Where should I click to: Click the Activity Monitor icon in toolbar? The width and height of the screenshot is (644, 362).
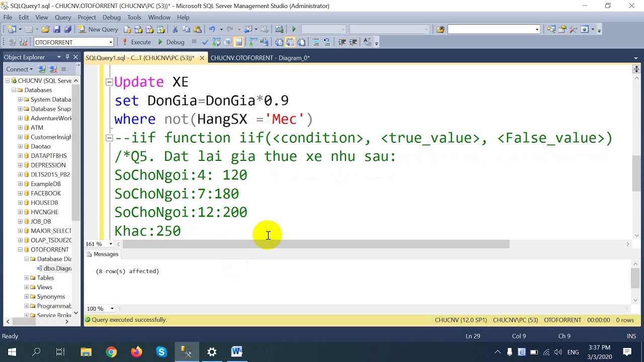(279, 29)
